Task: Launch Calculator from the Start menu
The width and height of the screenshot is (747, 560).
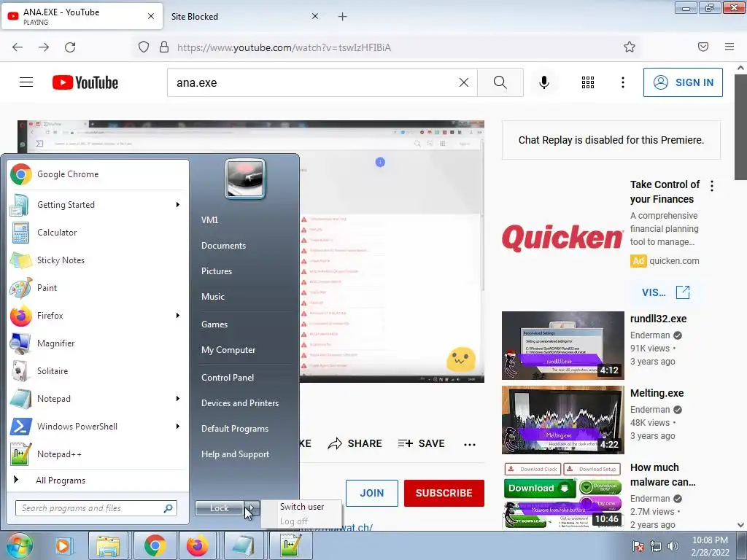Action: pos(98,233)
